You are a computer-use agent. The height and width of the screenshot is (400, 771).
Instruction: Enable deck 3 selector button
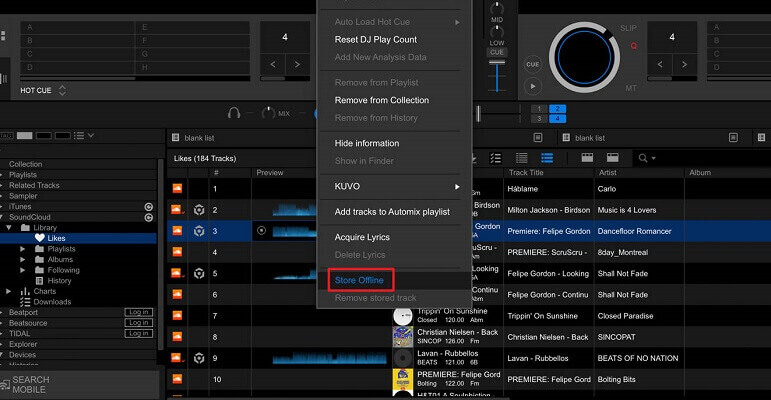[x=539, y=119]
